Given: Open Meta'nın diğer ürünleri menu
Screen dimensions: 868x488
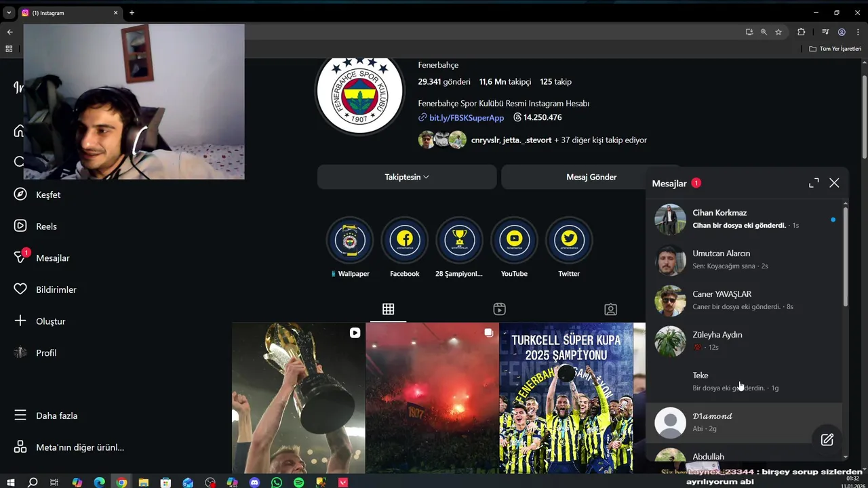Looking at the screenshot, I should tap(69, 447).
